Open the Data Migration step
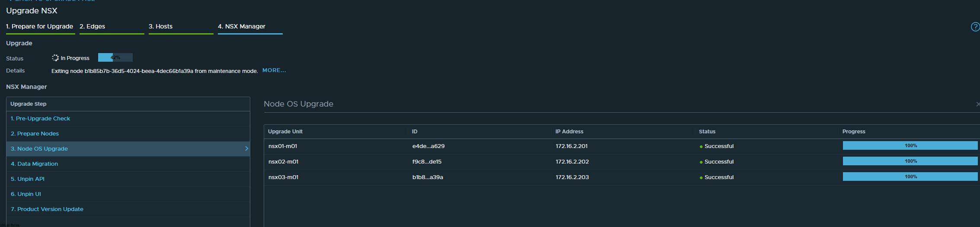 coord(34,164)
